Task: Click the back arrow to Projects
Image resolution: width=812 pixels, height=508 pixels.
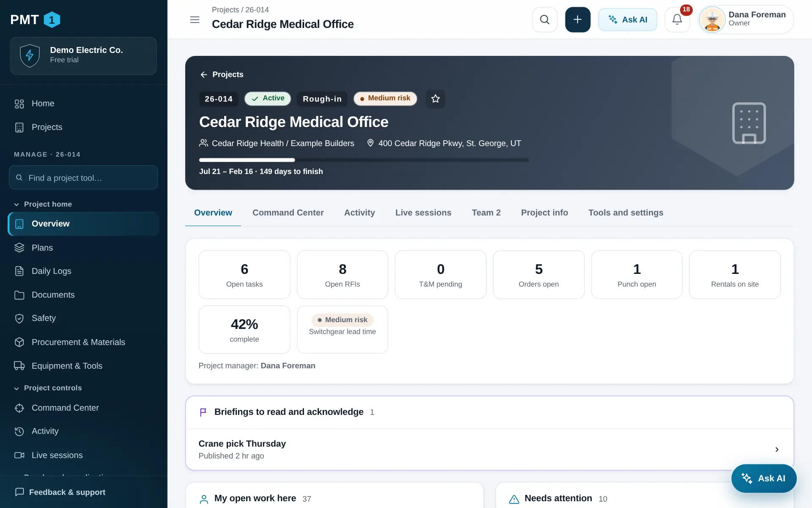Action: pyautogui.click(x=222, y=75)
